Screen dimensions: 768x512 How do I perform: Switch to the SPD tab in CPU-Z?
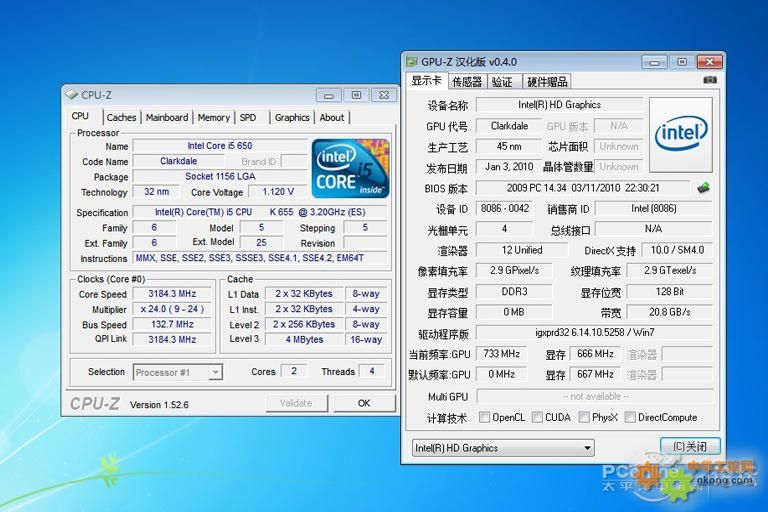[x=248, y=118]
